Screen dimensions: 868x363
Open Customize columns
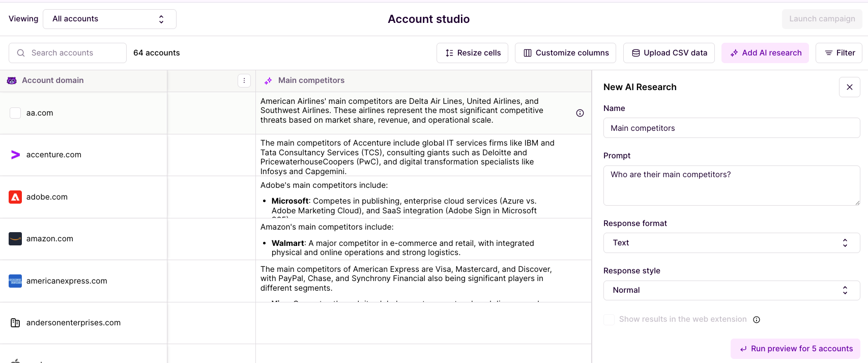tap(565, 53)
